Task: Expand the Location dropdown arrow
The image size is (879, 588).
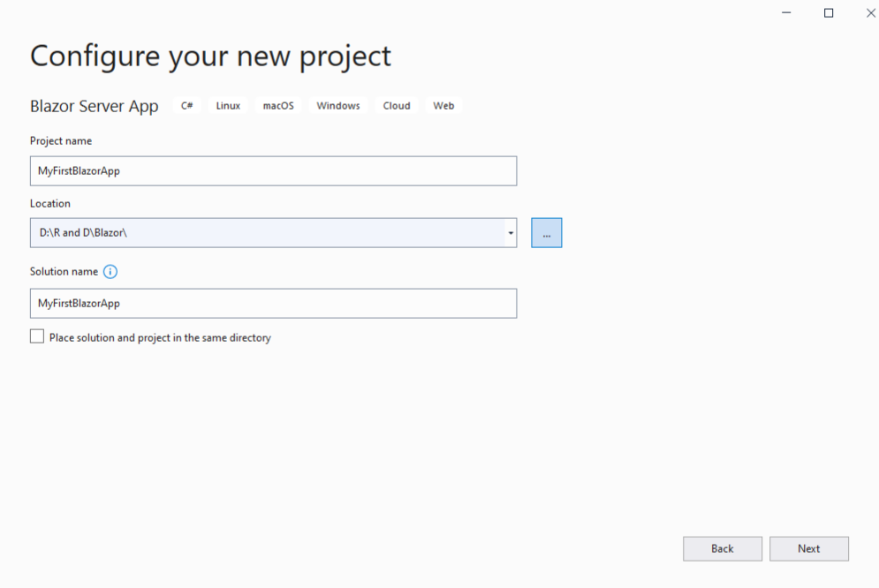Action: (x=511, y=233)
